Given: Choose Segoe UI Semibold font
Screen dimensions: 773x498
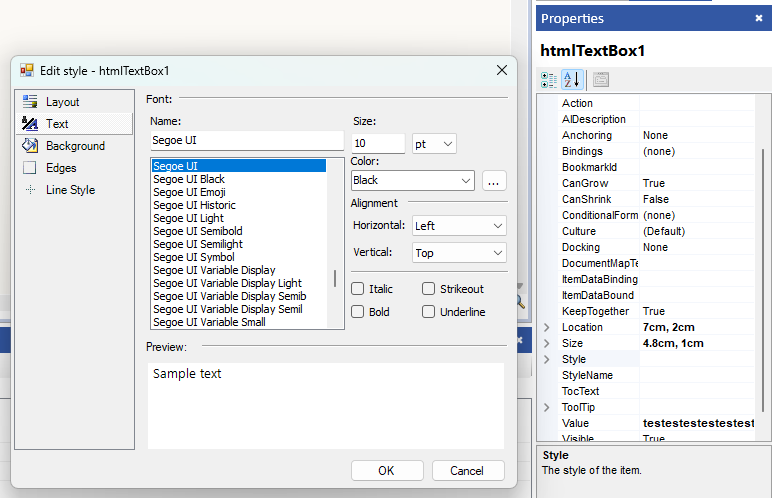Looking at the screenshot, I should click(198, 231).
